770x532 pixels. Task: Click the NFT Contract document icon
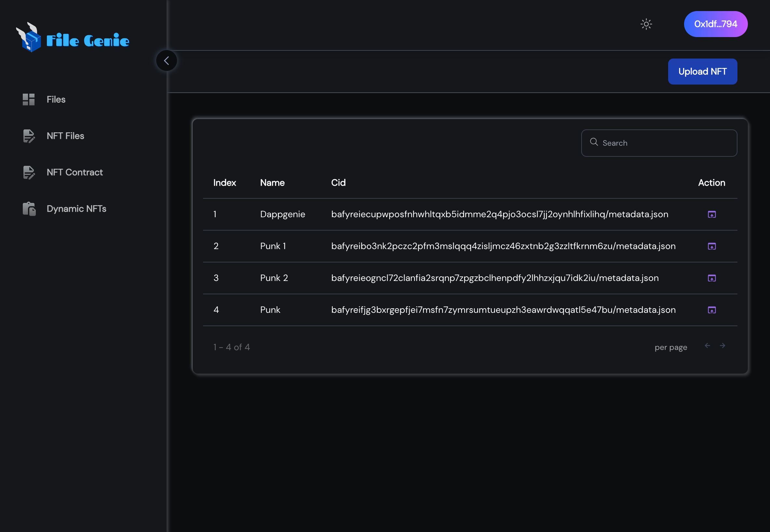[x=29, y=172]
